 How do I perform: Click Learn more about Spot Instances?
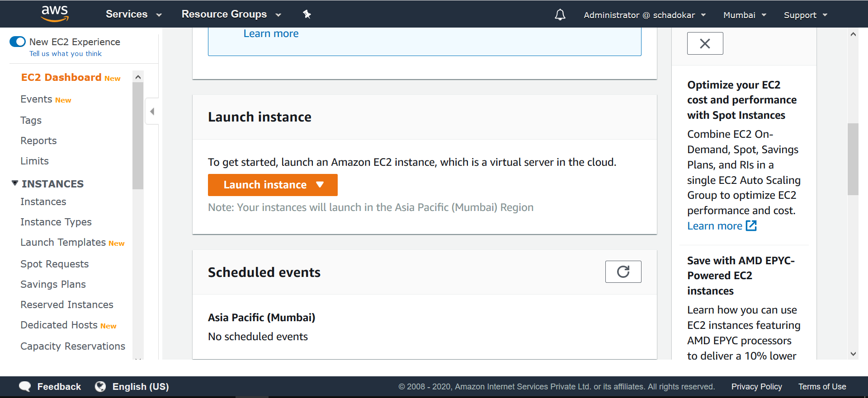click(x=715, y=226)
